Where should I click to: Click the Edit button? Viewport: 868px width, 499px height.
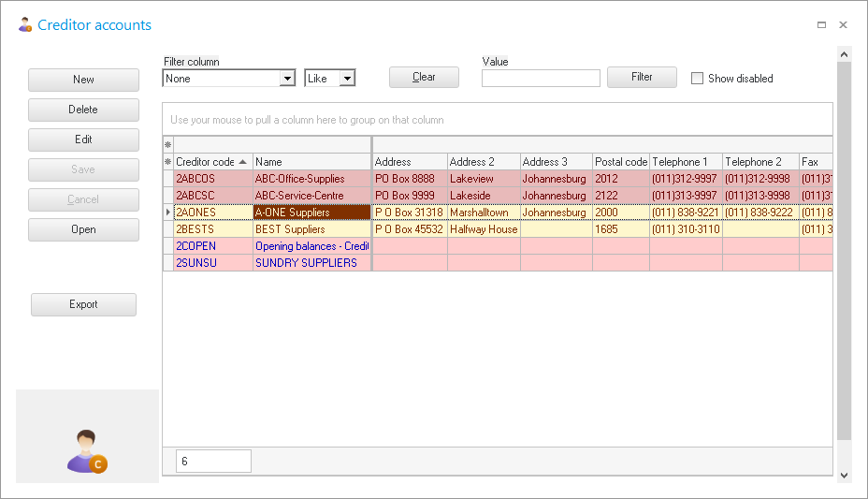coord(83,139)
